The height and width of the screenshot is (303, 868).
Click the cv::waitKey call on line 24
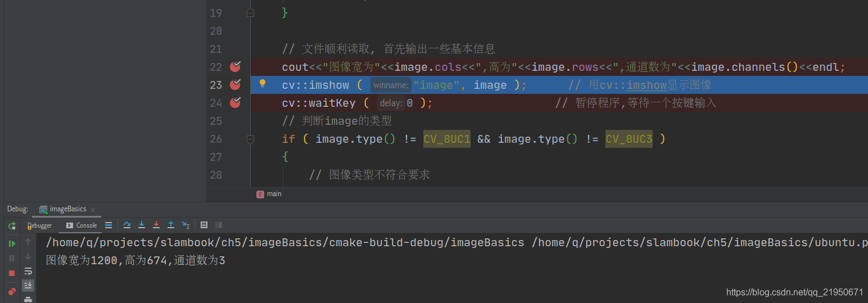point(357,103)
